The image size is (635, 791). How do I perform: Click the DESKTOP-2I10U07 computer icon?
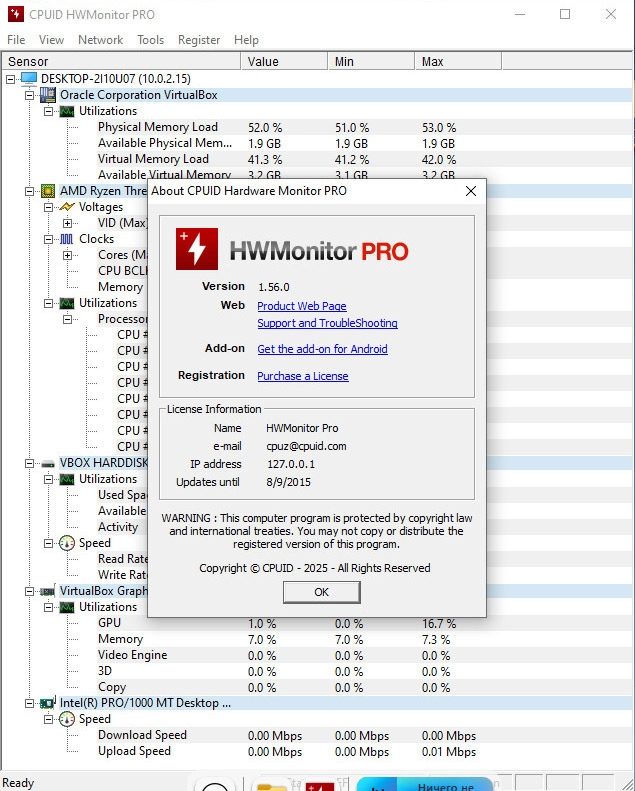tap(29, 79)
